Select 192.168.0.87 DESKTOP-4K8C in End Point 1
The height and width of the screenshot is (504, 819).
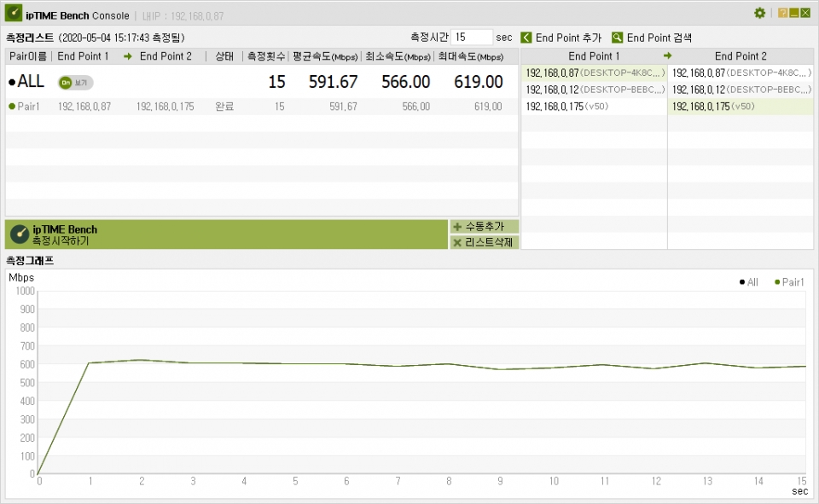coord(593,73)
